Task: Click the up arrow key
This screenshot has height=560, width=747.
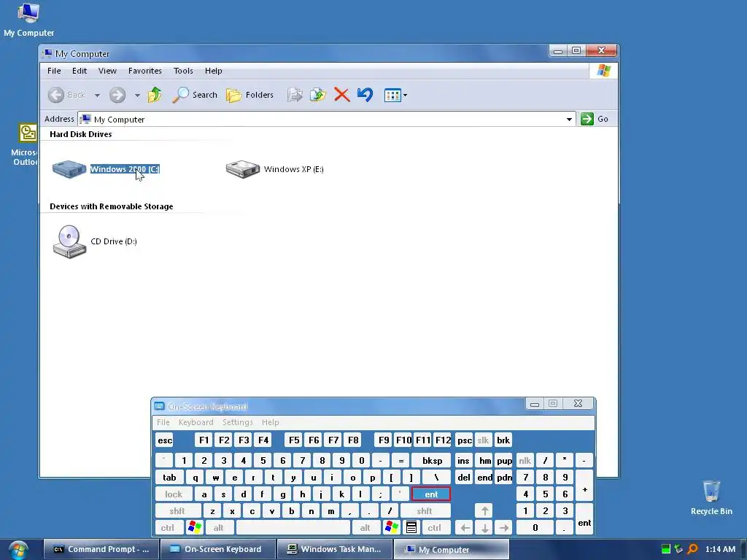Action: pyautogui.click(x=484, y=511)
